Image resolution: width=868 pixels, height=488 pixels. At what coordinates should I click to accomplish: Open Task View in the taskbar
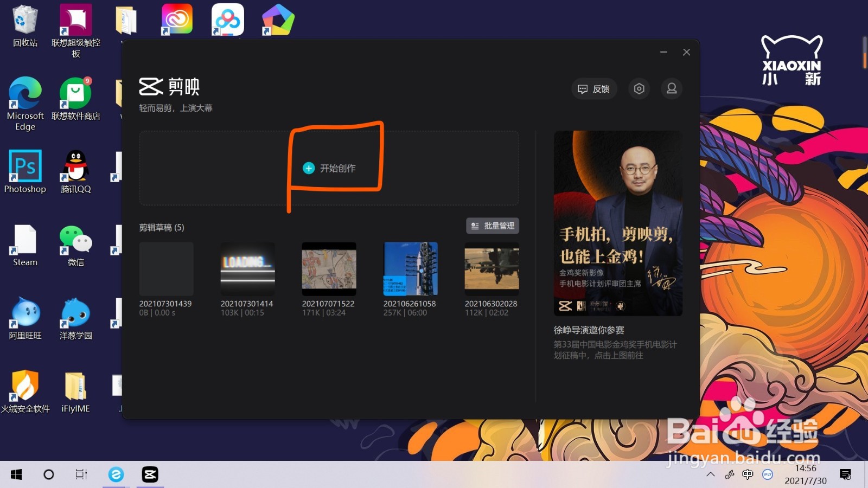pyautogui.click(x=81, y=474)
